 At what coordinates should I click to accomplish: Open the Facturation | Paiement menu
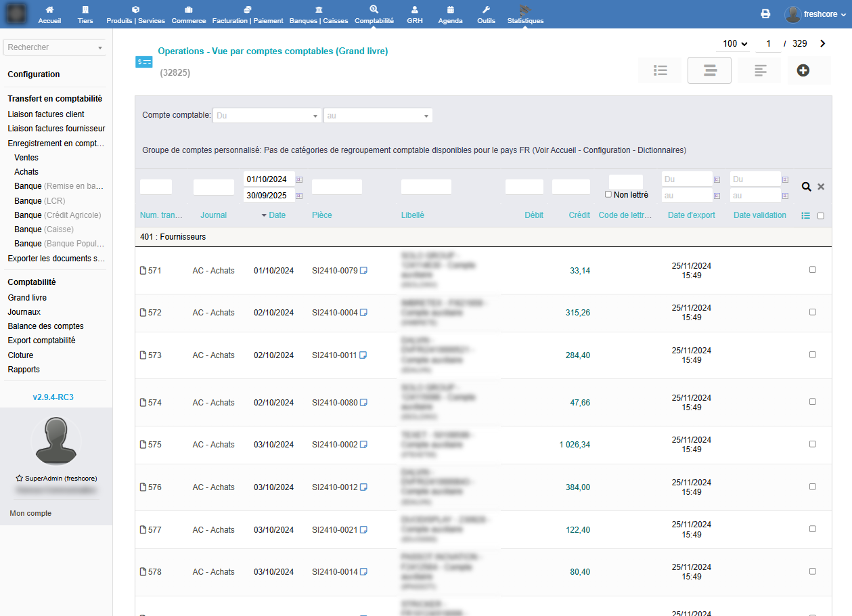click(248, 15)
